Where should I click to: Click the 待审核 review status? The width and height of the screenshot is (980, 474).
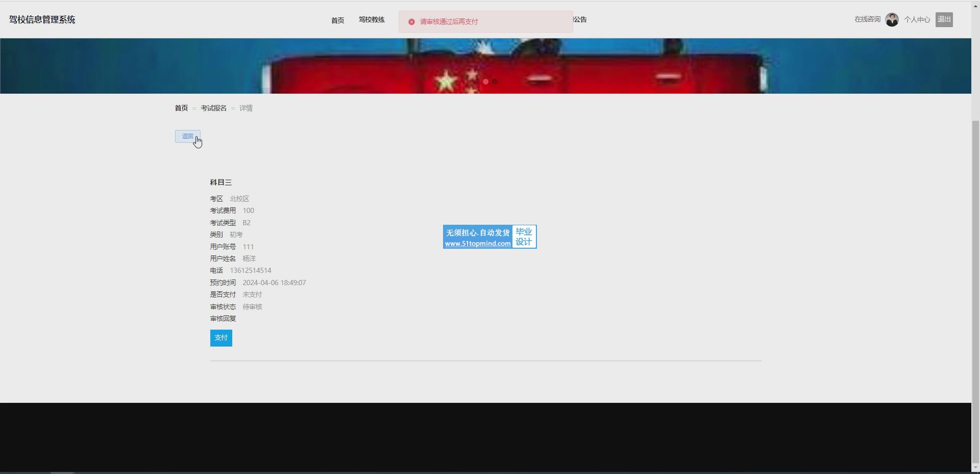pyautogui.click(x=252, y=306)
